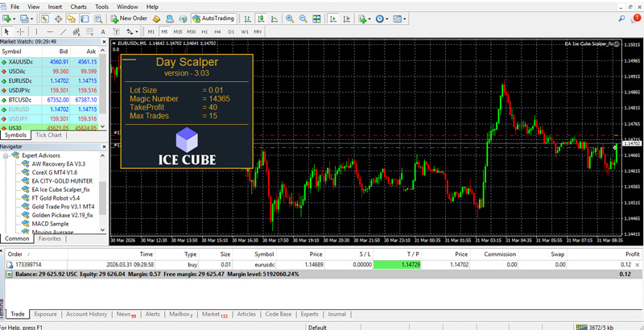The image size is (644, 330).
Task: Click the globe signals icon
Action: tap(184, 19)
